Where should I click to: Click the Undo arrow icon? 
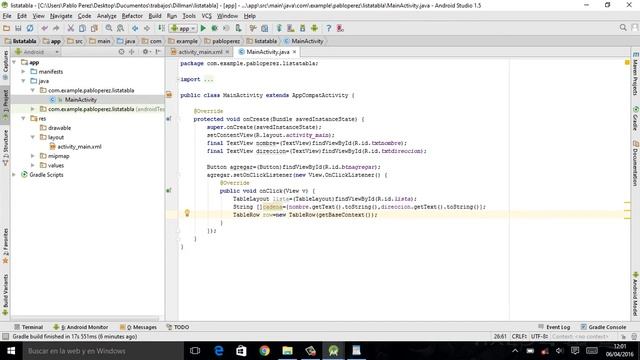tap(44, 28)
